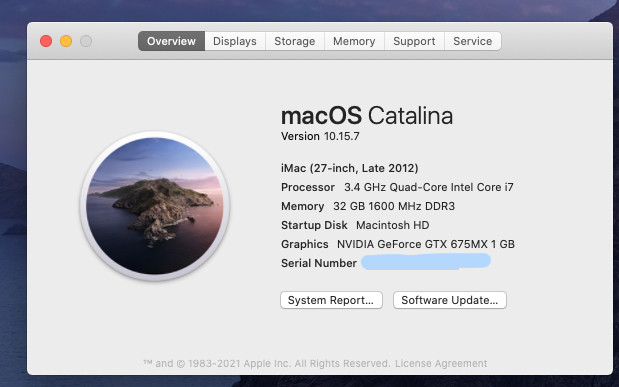Viewport: 619px width, 387px height.
Task: Select the Service tab
Action: click(x=473, y=41)
